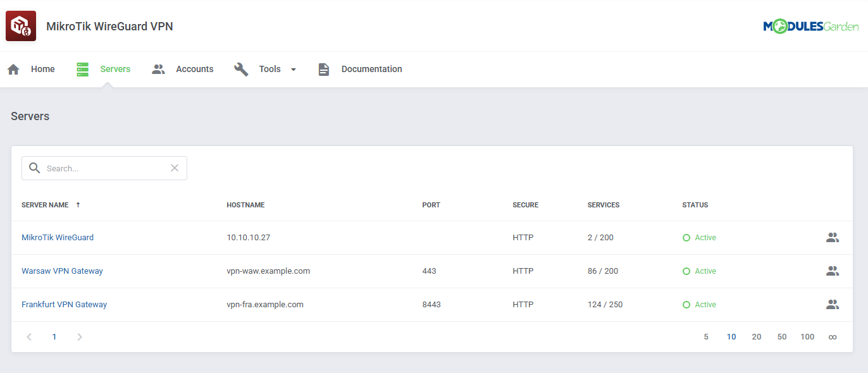Click the magnifier icon in search box
Viewport: 868px width, 373px height.
tap(35, 168)
